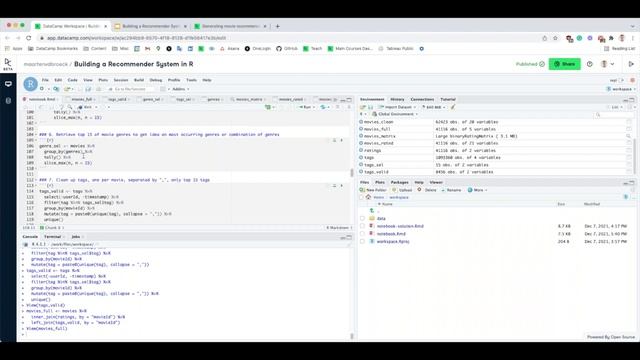Click the open file toolbar icon
The image size is (640, 360).
[x=68, y=89]
